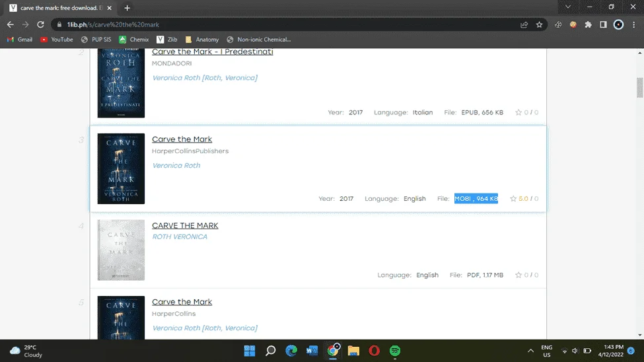644x362 pixels.
Task: Click the site lock icon in address bar
Action: coord(59,24)
